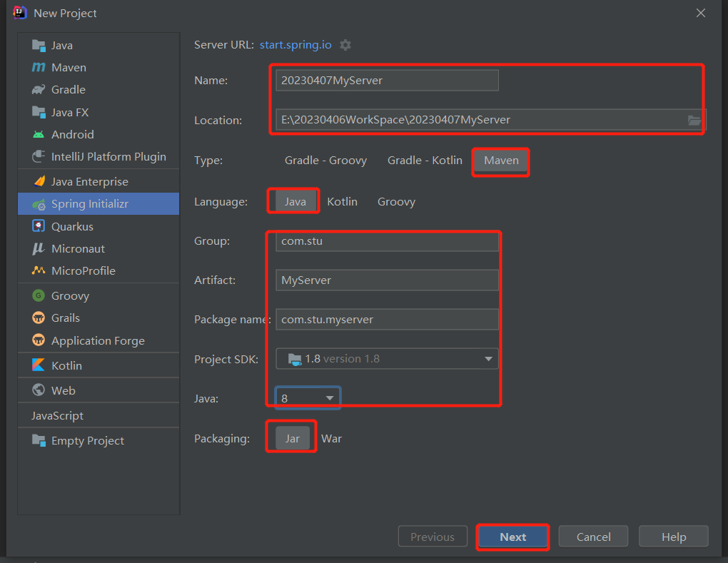Switch packaging to War

point(331,438)
